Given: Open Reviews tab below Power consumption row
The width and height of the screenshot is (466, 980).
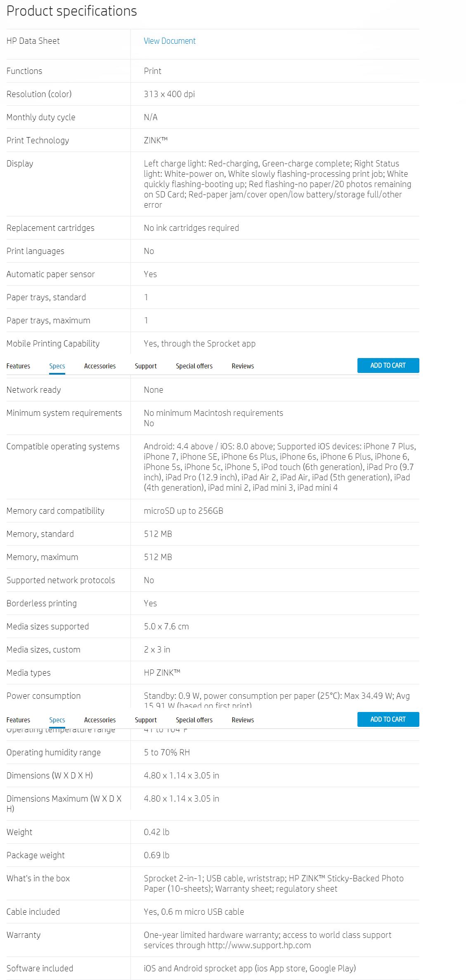Looking at the screenshot, I should (x=243, y=720).
